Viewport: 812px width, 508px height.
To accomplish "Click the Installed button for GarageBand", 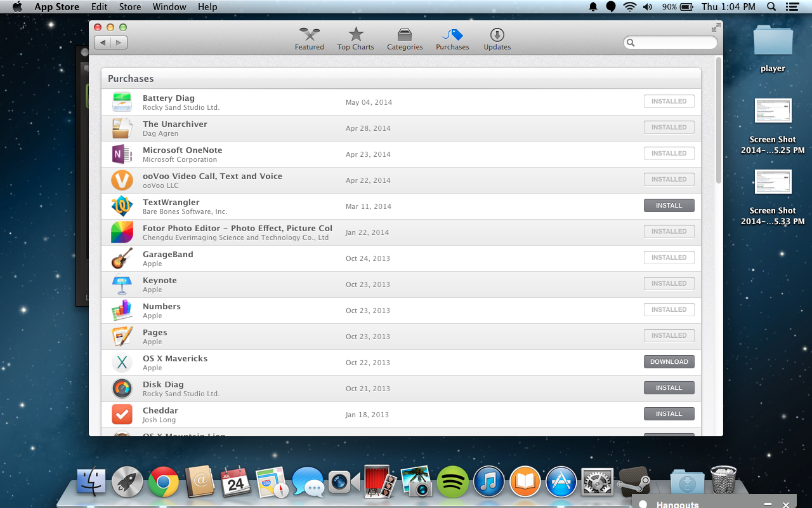I will (x=669, y=258).
